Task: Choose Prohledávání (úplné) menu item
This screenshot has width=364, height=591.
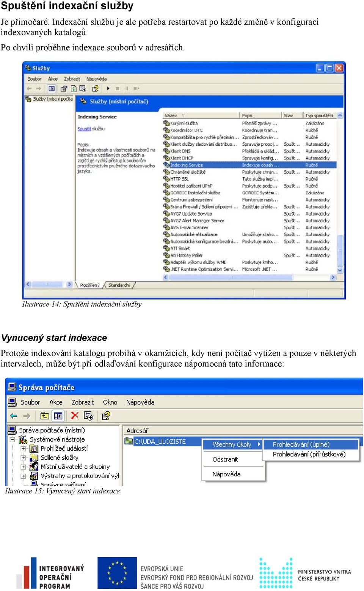Action: coord(310,444)
